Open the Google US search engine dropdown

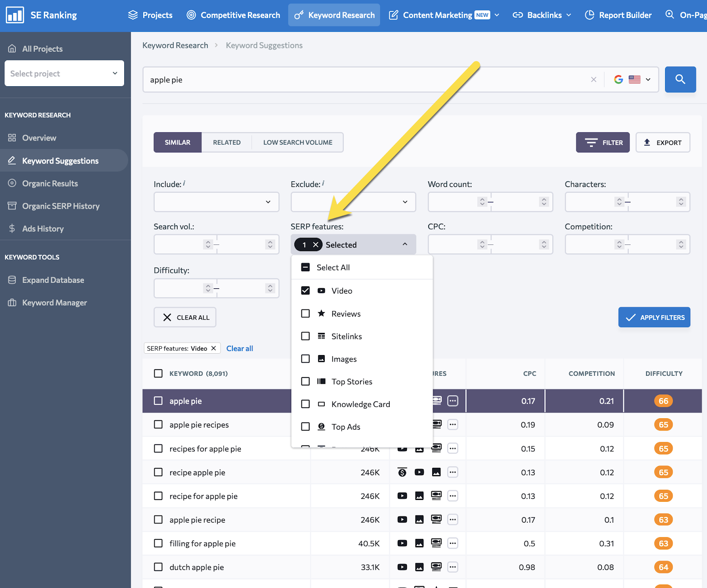coord(632,80)
